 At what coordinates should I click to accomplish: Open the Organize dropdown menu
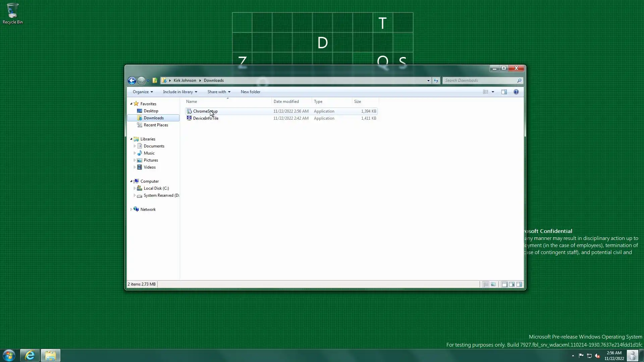pyautogui.click(x=143, y=92)
